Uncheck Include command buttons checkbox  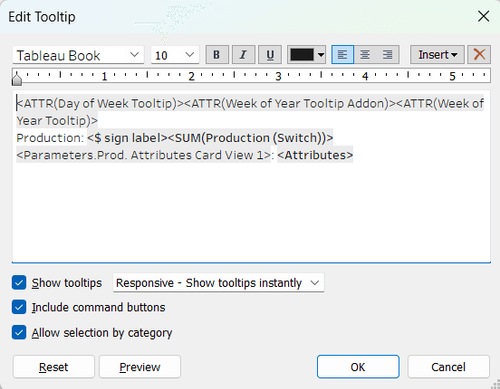[x=19, y=307]
